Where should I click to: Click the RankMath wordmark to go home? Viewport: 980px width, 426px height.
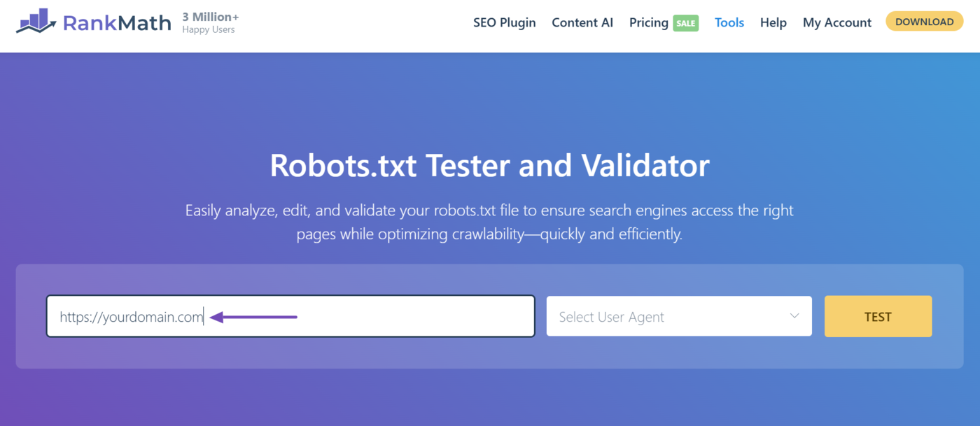(x=118, y=22)
